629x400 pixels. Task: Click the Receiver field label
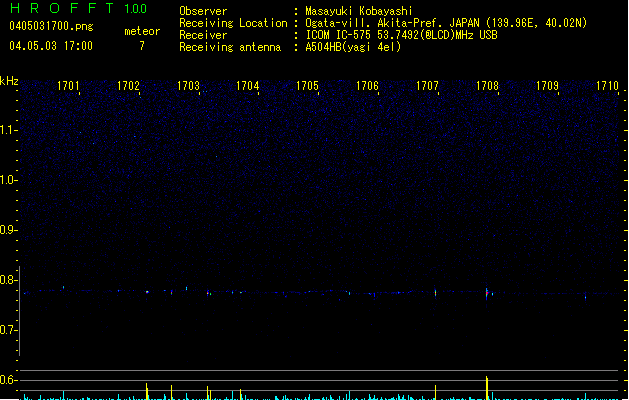pyautogui.click(x=203, y=35)
